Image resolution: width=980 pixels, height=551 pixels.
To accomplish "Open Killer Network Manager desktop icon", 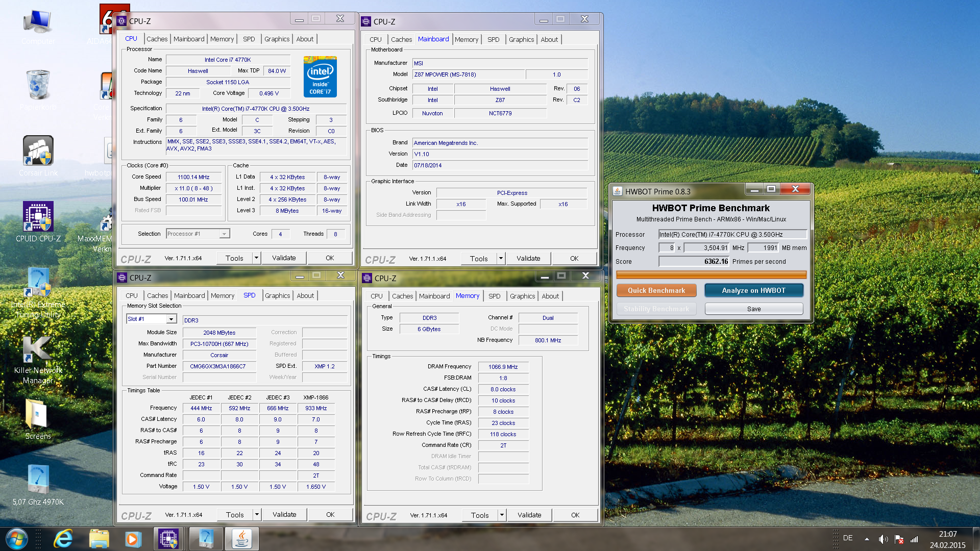I will 38,360.
